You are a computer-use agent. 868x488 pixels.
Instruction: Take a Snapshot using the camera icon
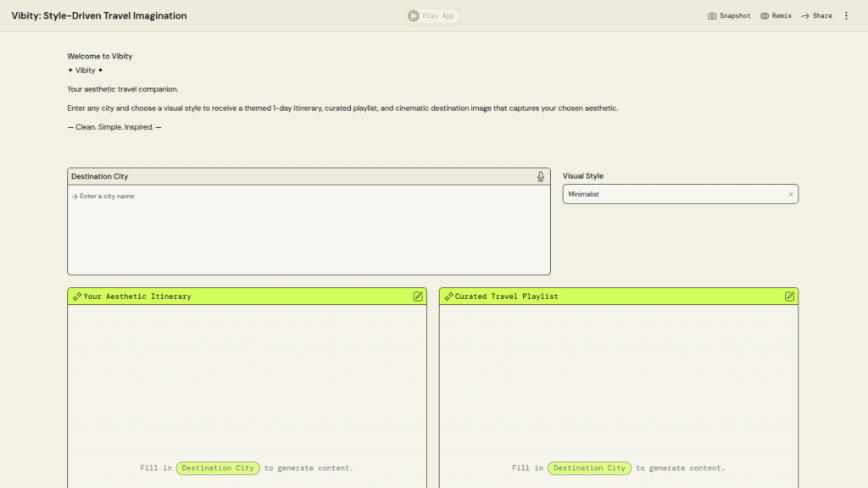tap(713, 16)
